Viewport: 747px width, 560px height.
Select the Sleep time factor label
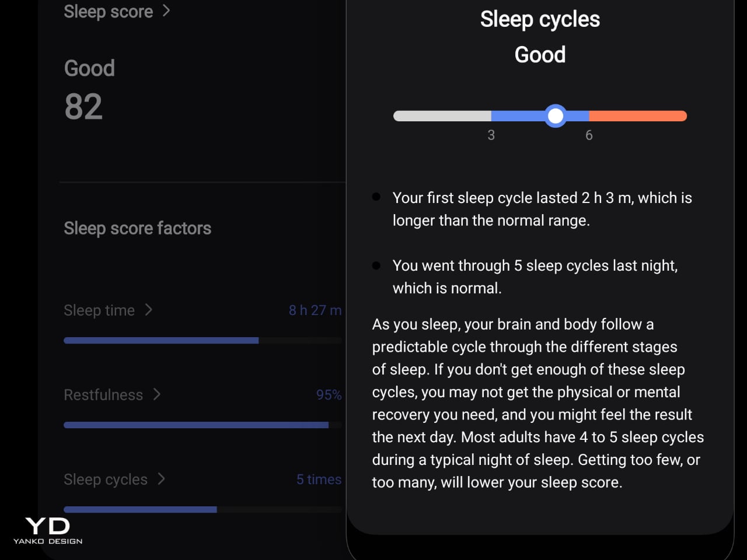99,310
